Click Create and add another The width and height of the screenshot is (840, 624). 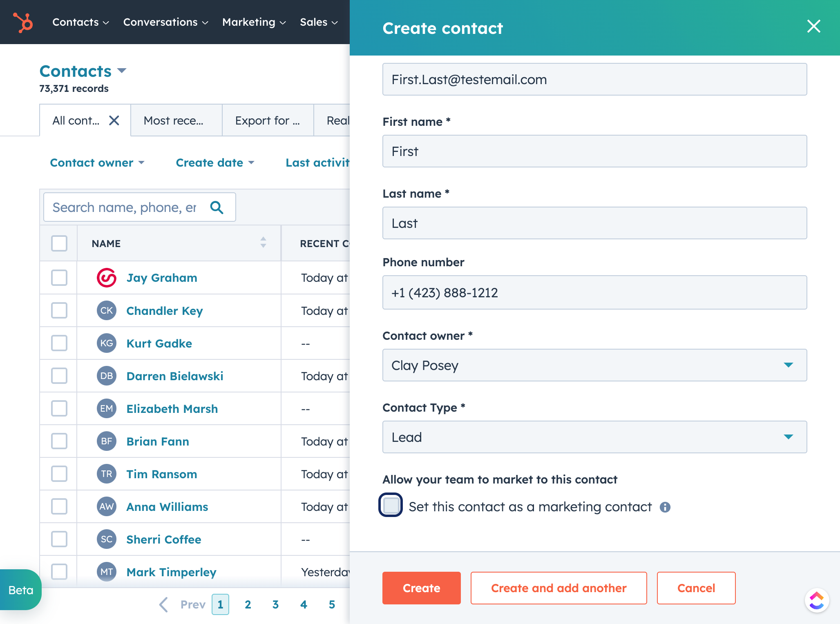tap(559, 588)
